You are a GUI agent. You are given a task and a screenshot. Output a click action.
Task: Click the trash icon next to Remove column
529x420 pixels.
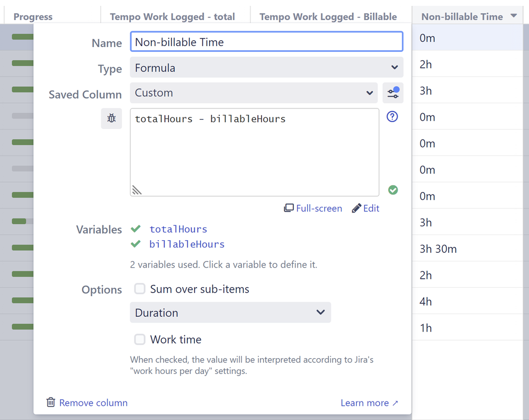(50, 403)
